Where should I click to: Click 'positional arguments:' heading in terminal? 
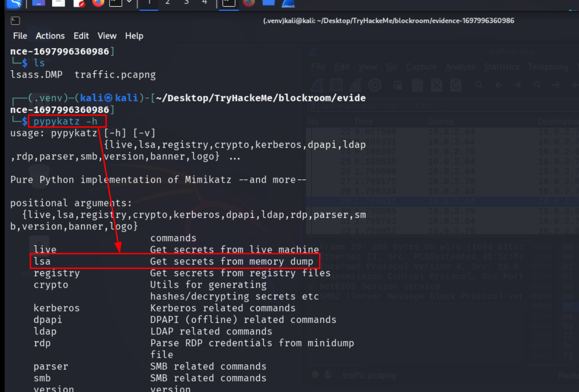pyautogui.click(x=71, y=203)
